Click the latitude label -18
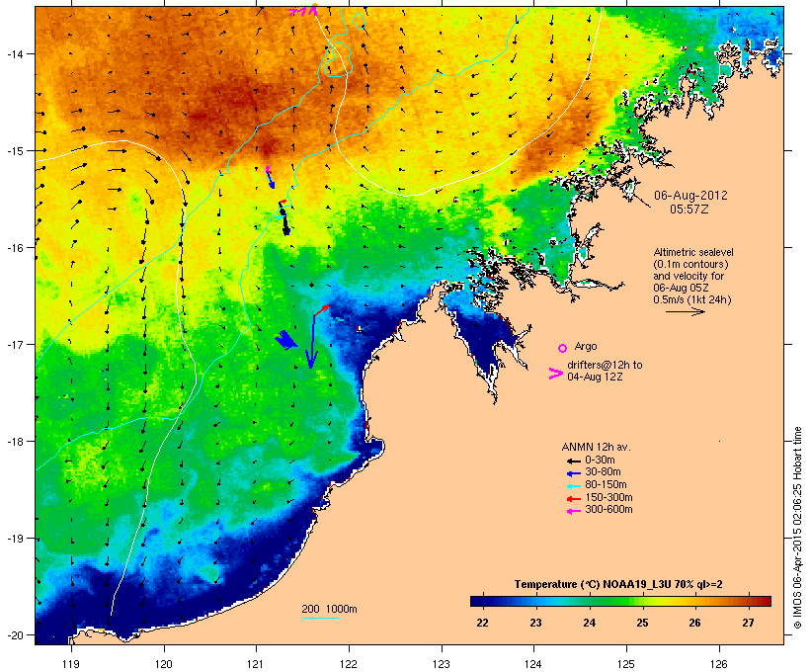The image size is (810, 672). pos(14,442)
